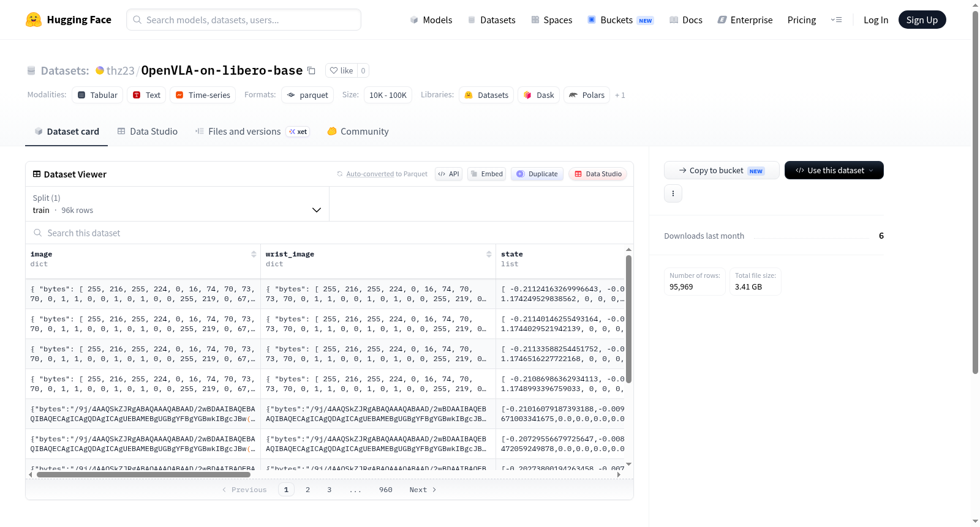Select page 1 in the pagination
The image size is (980, 527).
coord(286,490)
